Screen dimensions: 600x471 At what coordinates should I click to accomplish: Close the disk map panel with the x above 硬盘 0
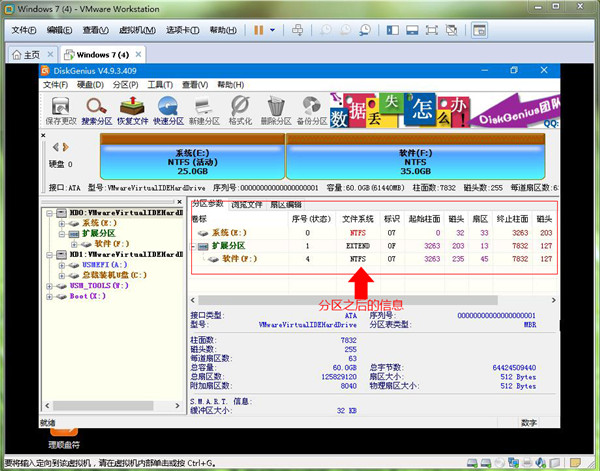pos(43,135)
